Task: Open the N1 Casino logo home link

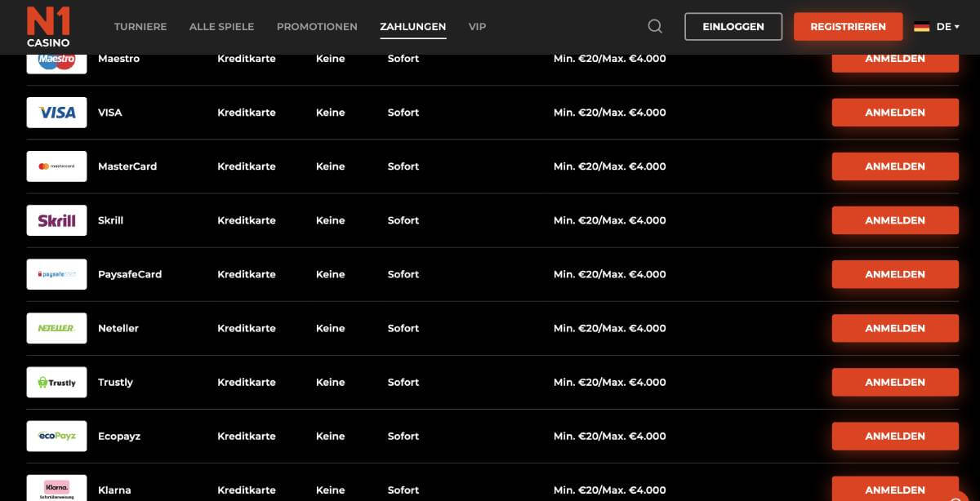Action: [x=48, y=27]
